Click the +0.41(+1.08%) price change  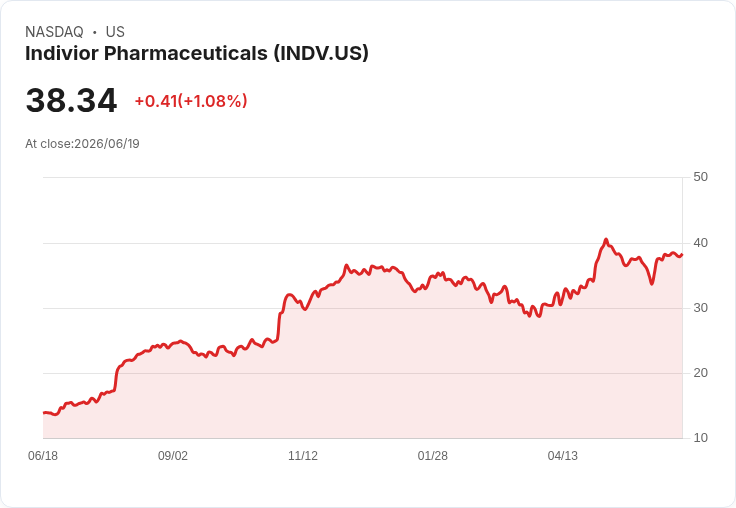click(191, 101)
